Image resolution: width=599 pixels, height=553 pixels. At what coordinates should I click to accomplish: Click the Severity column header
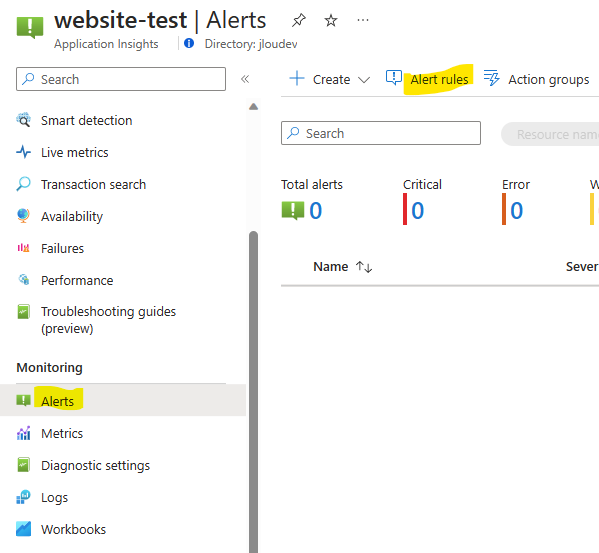click(582, 267)
